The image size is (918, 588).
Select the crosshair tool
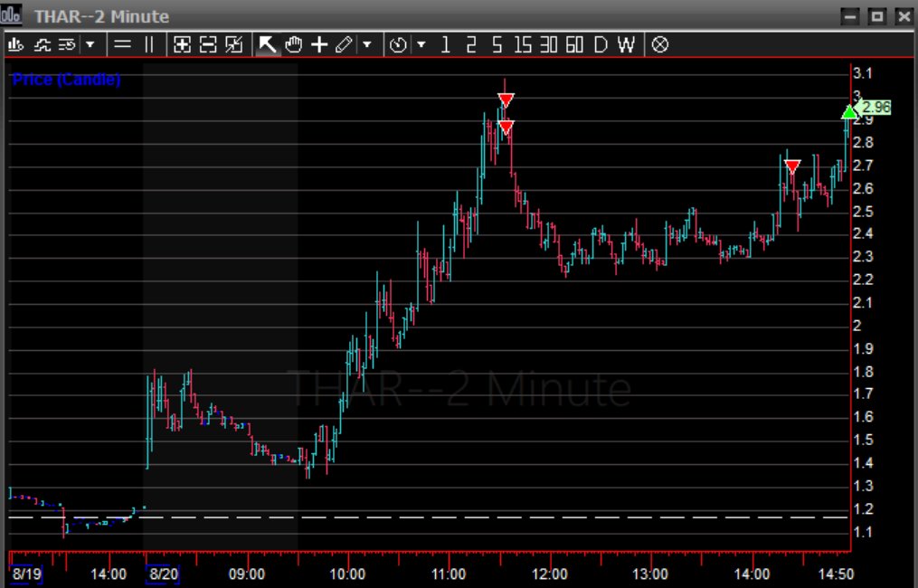318,43
